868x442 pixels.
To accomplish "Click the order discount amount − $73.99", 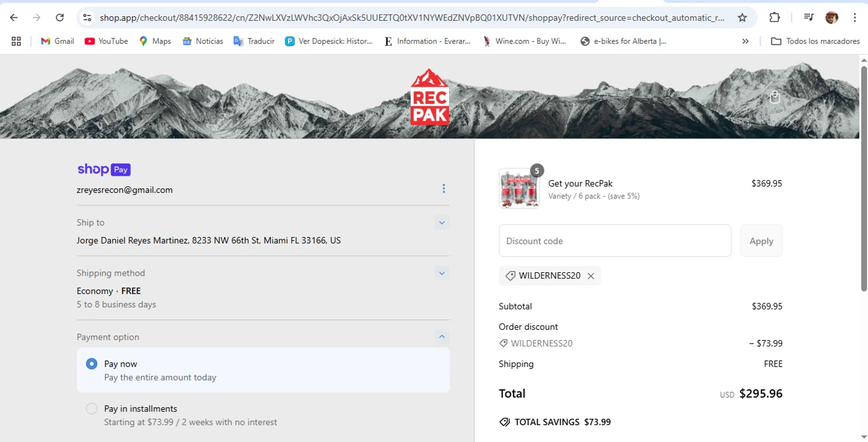I will click(766, 343).
